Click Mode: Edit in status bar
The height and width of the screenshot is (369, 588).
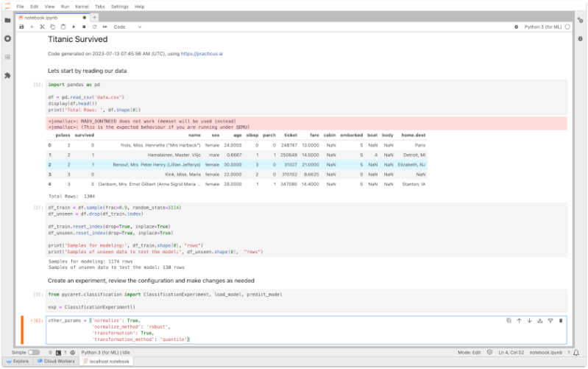pyautogui.click(x=469, y=353)
